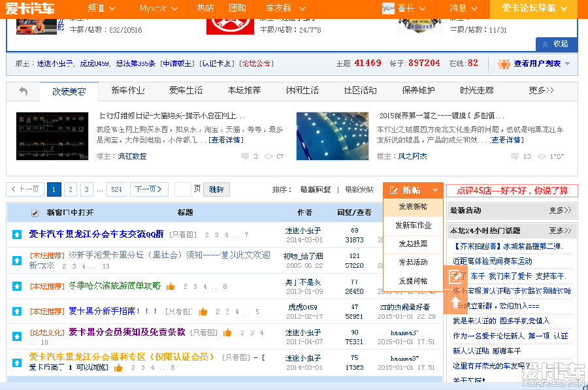
Task: Click 更多 beside 最新活动
Action: pos(561,210)
